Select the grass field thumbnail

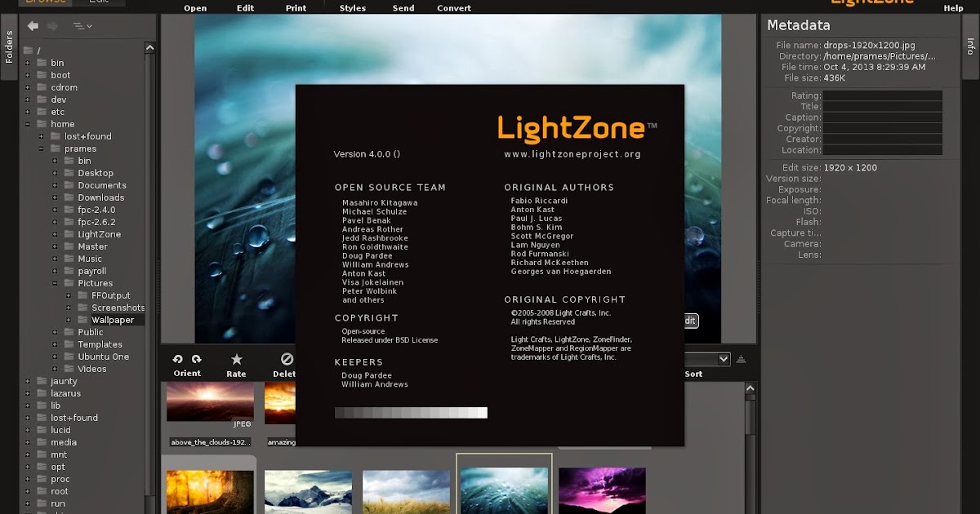406,491
